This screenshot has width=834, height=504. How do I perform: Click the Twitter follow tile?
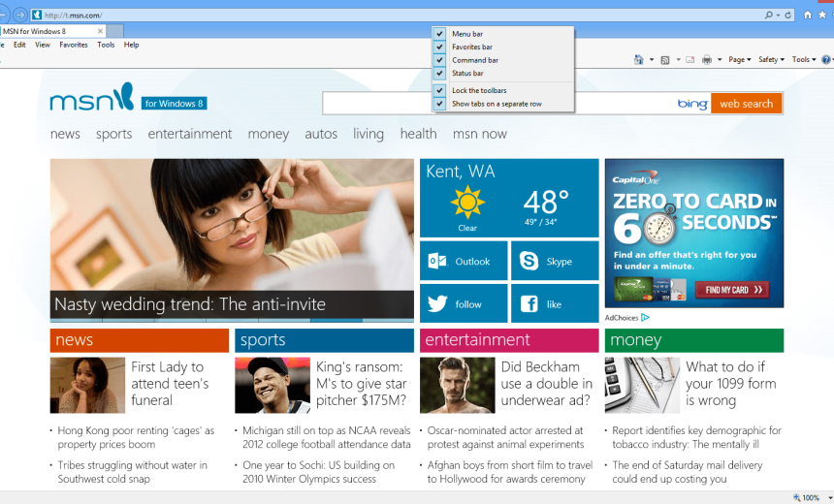click(x=464, y=303)
